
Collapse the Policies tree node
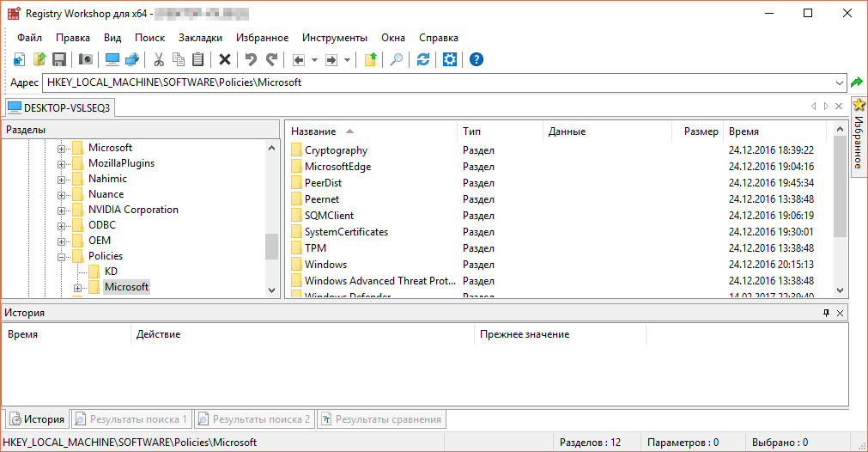pyautogui.click(x=62, y=256)
